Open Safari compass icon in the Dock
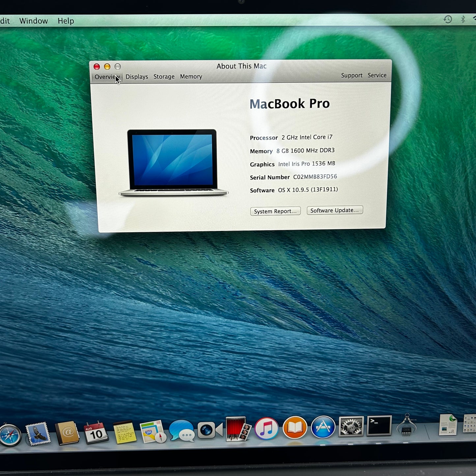This screenshot has width=476, height=476. point(10,435)
